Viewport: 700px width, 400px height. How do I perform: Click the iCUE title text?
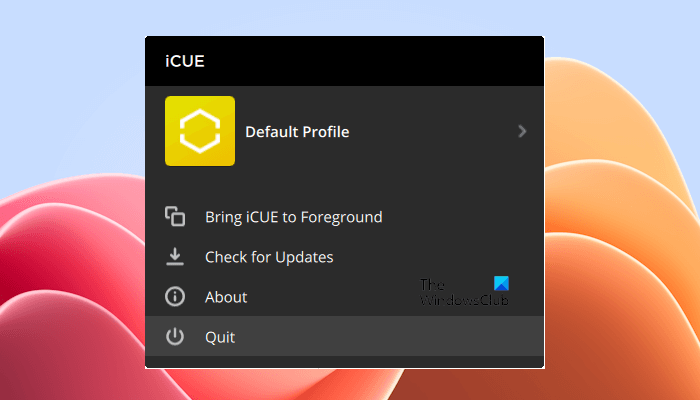pyautogui.click(x=184, y=61)
